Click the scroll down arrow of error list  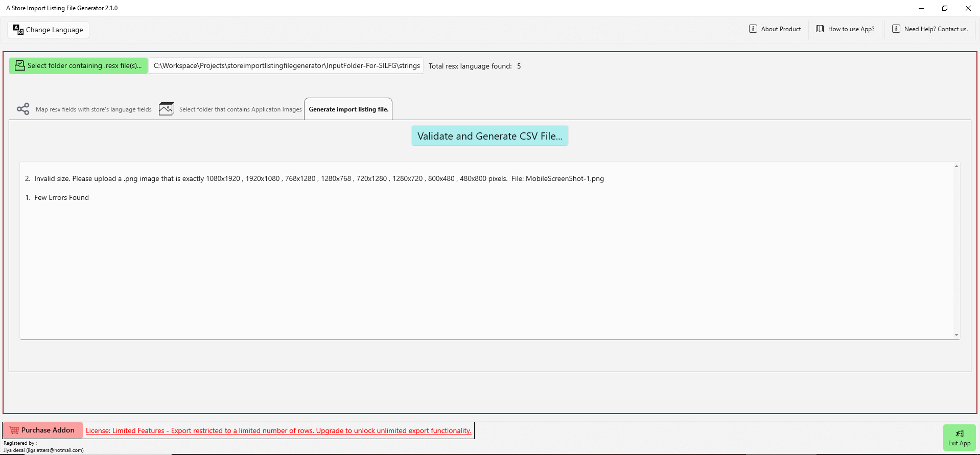coord(956,335)
